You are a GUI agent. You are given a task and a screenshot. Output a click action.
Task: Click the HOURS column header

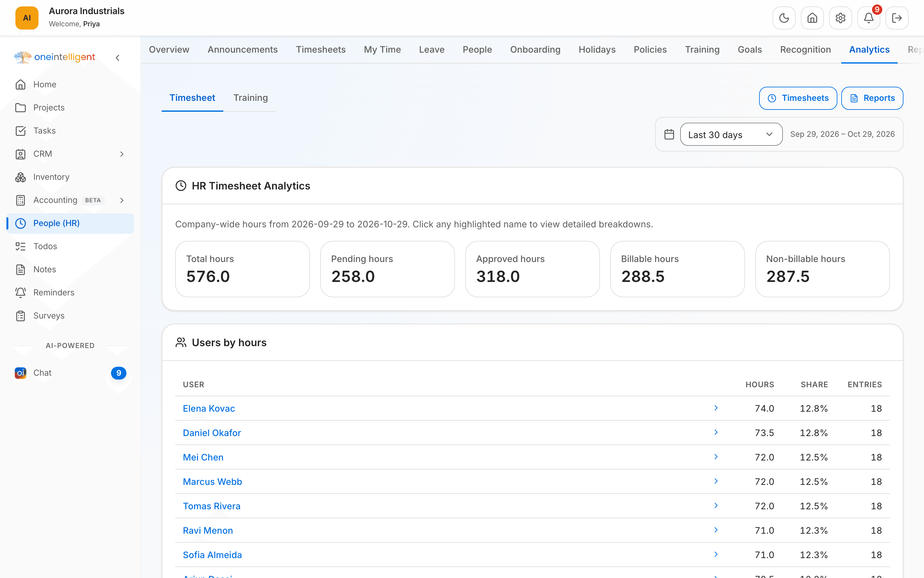pos(759,385)
